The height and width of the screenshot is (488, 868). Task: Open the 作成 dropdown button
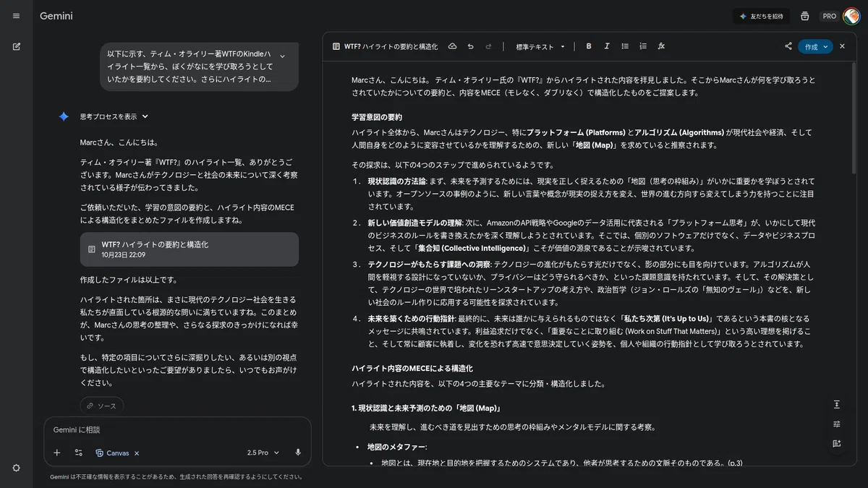816,46
